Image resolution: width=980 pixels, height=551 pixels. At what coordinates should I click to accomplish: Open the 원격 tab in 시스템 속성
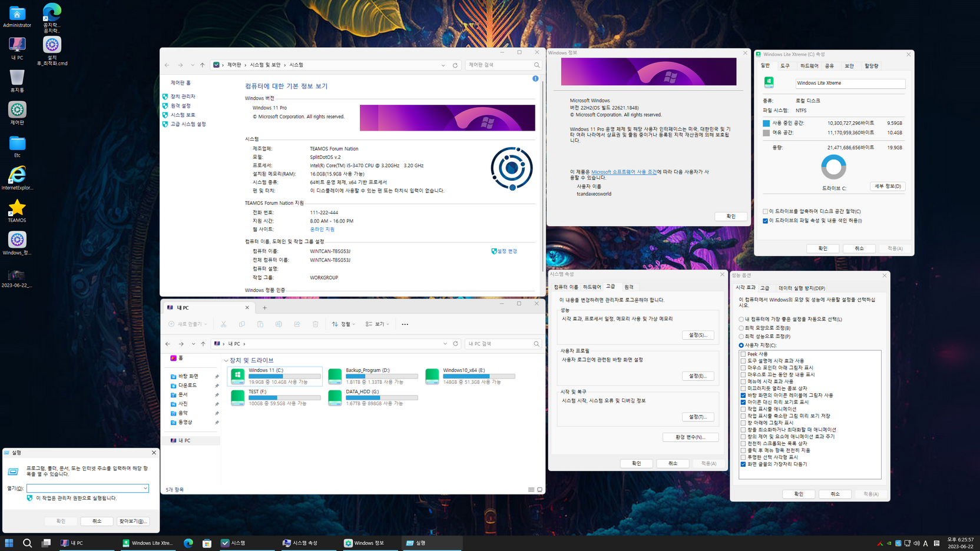(x=629, y=287)
